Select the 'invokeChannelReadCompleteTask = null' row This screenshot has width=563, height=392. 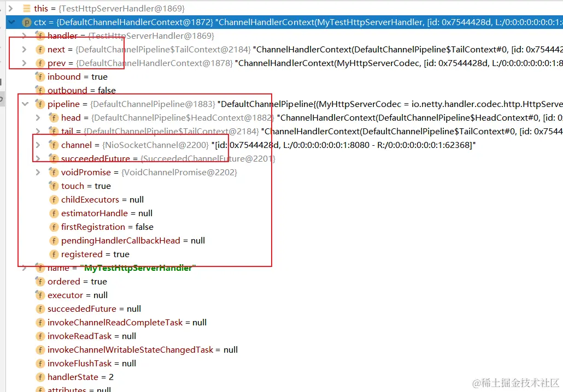pos(284,323)
